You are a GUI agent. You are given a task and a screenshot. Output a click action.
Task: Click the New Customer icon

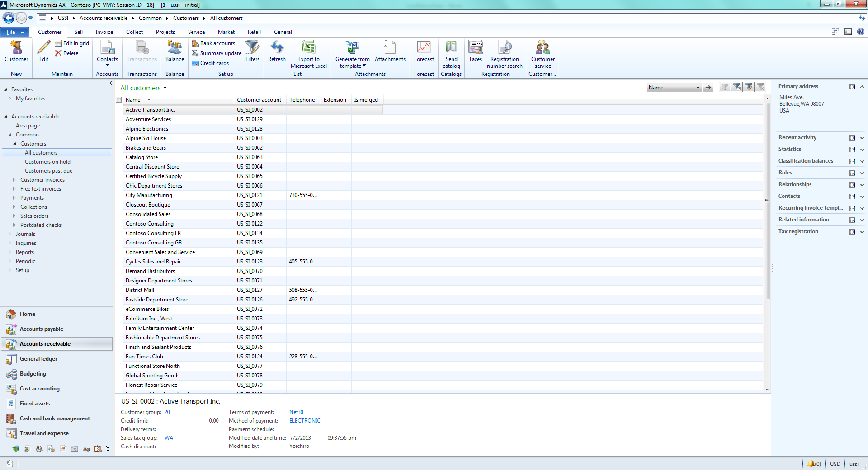[x=16, y=51]
